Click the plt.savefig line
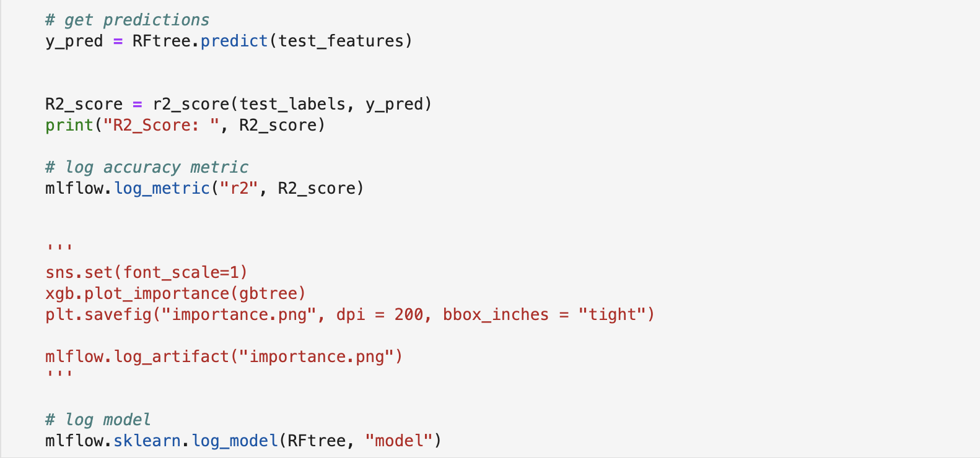The height and width of the screenshot is (458, 980). click(350, 314)
